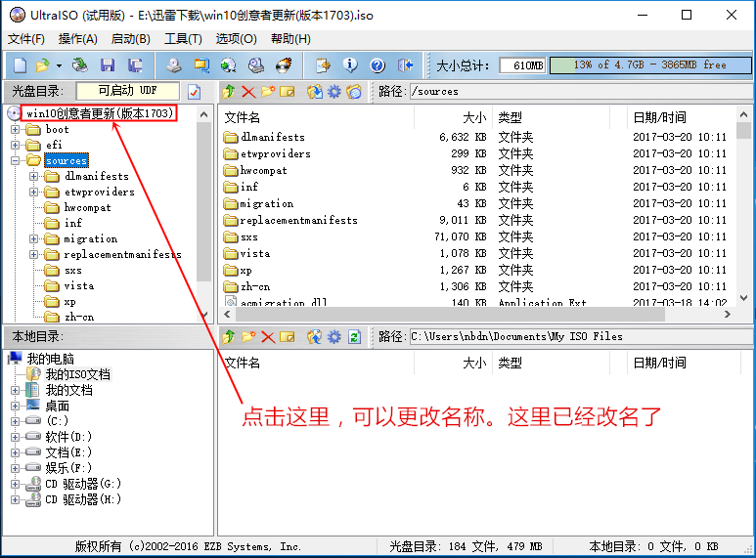Select the disc label win10创意者更新(版本1703)
756x558 pixels.
pyautogui.click(x=100, y=113)
